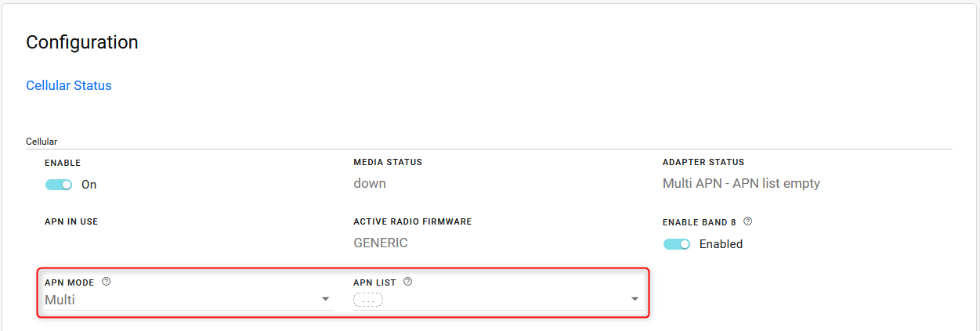
Task: Click the Cellular section label
Action: 42,142
